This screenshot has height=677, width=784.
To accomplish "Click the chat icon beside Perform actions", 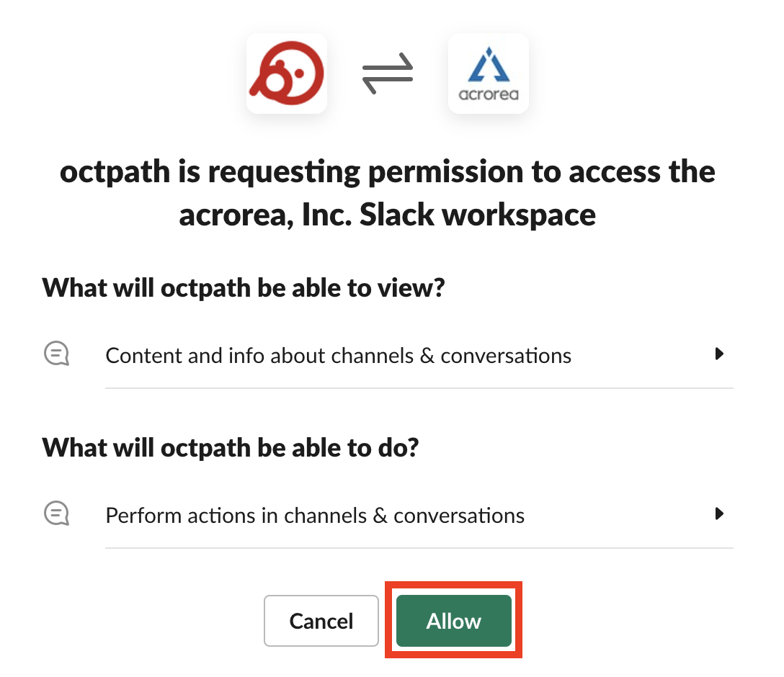I will (56, 514).
